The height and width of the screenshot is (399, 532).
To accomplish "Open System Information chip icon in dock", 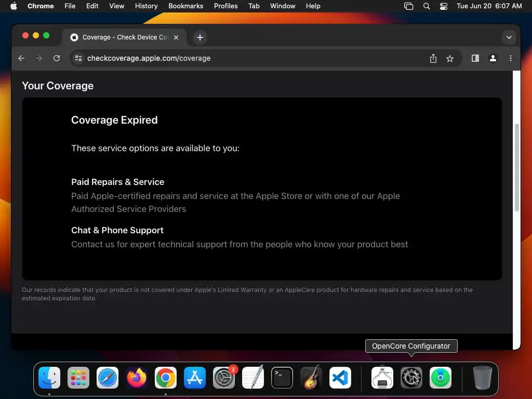I will [382, 378].
